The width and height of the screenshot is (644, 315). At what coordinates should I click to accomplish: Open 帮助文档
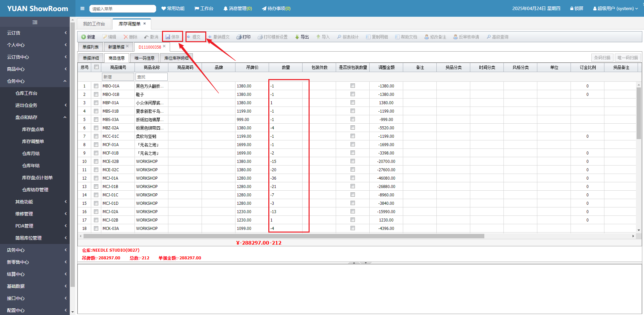coord(406,37)
